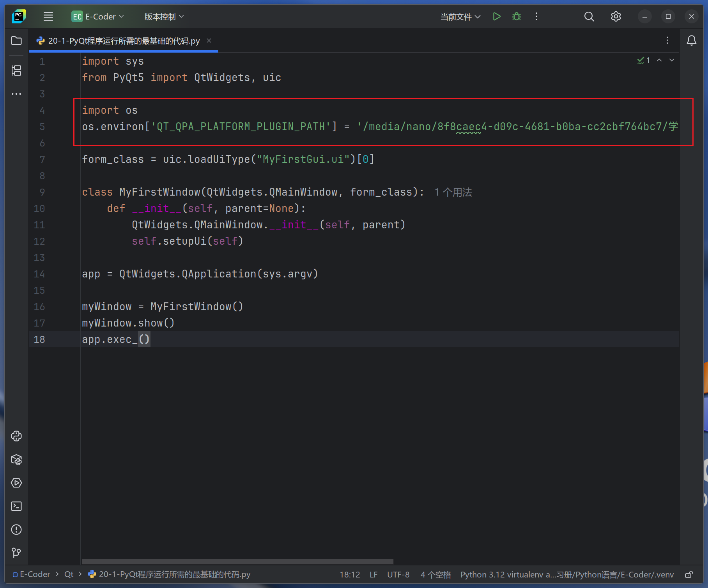Jump to previous highlighted problem arrow

[659, 60]
